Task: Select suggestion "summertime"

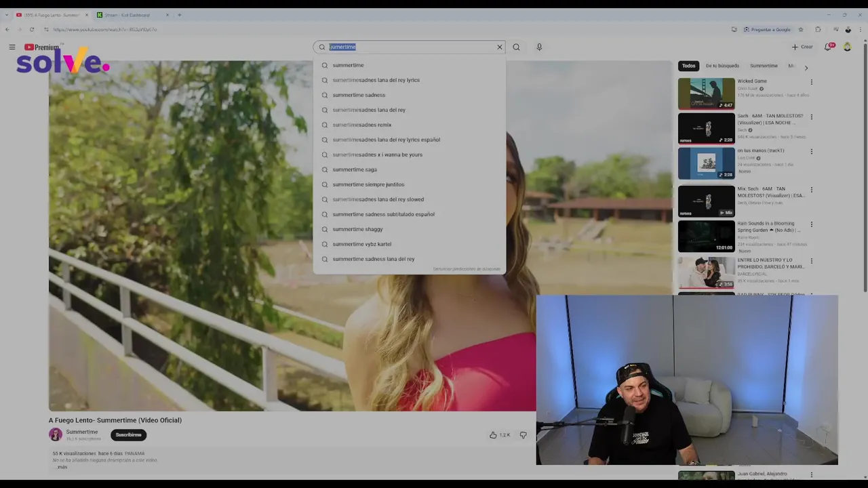Action: point(409,65)
